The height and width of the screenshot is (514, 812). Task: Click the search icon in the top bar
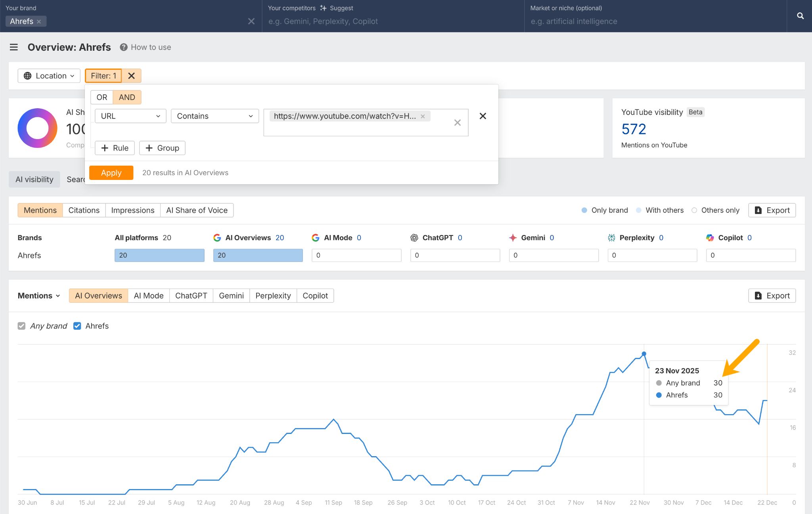[800, 16]
